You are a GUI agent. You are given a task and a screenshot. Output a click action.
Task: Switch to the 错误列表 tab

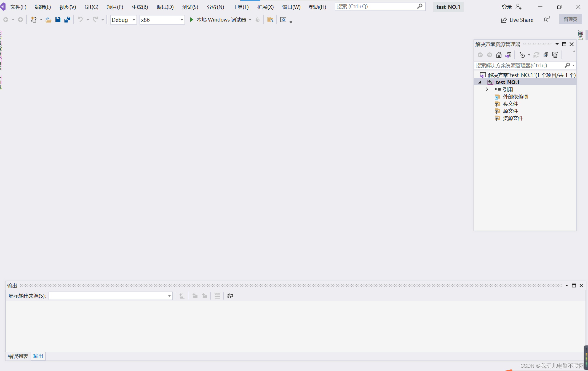click(x=18, y=356)
